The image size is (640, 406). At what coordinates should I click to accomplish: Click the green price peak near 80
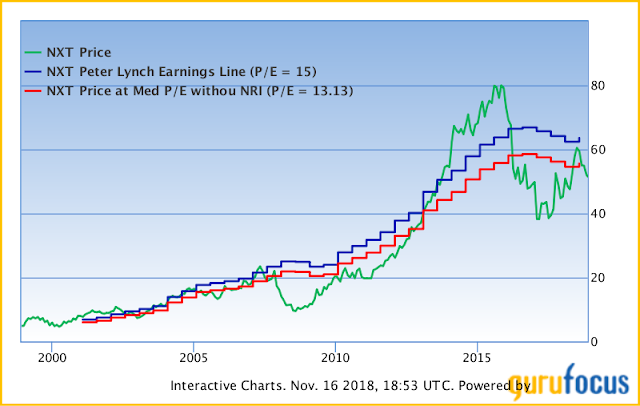[498, 86]
